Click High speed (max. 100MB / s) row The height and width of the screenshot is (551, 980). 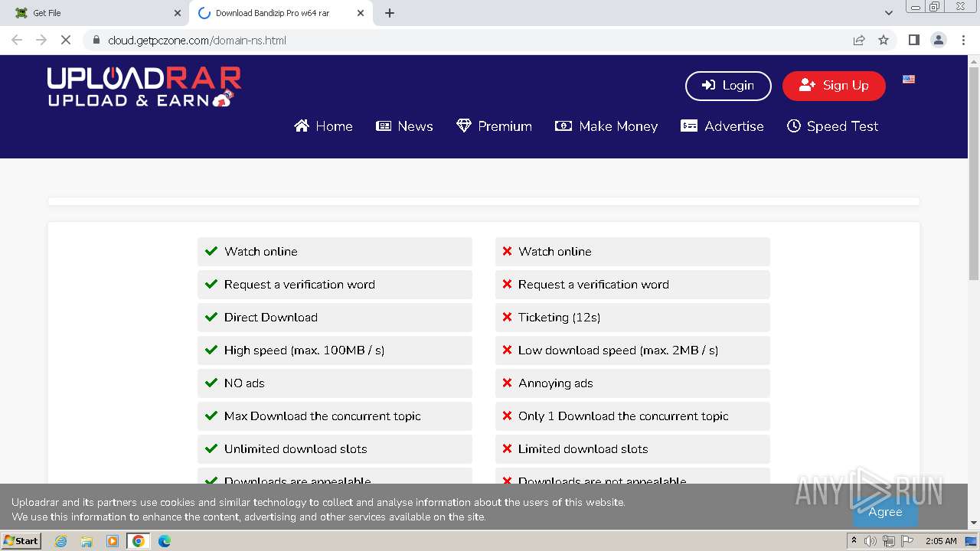[335, 350]
